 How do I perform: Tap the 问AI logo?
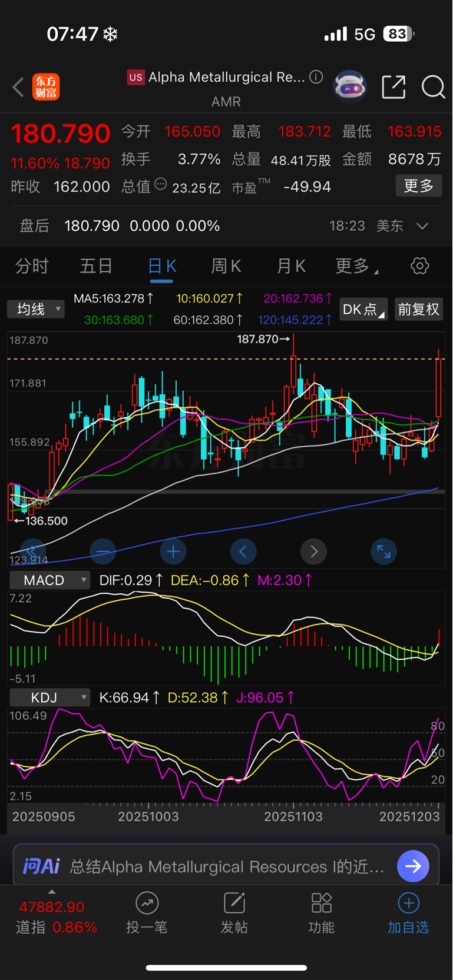(41, 866)
